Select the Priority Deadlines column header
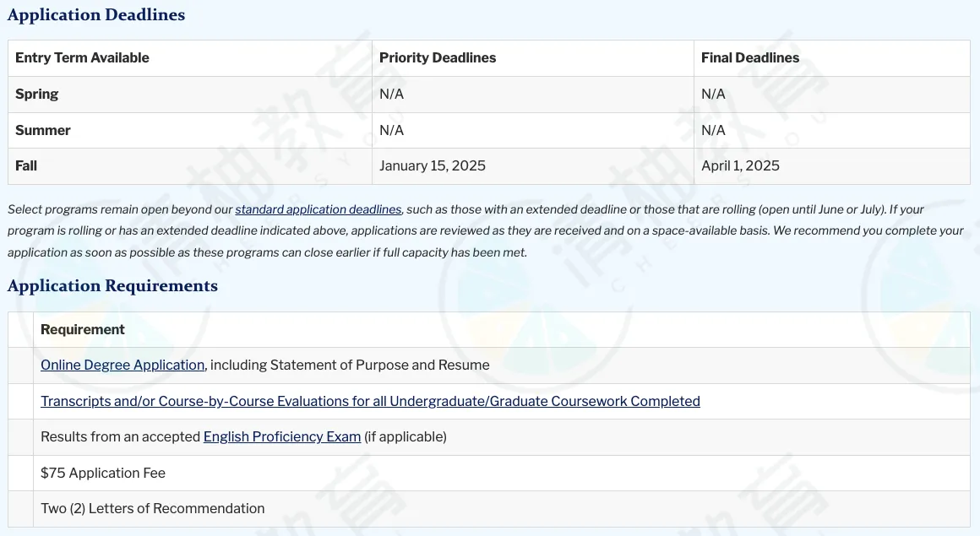Image resolution: width=980 pixels, height=536 pixels. 438,58
